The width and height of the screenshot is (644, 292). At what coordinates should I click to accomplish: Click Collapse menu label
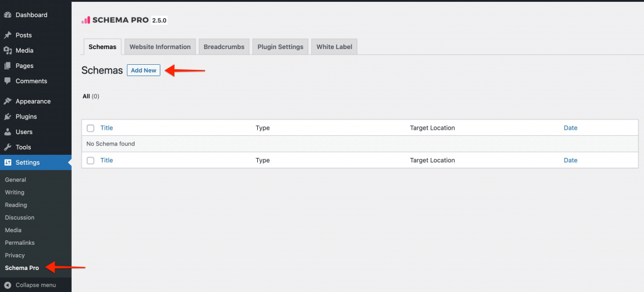(x=36, y=285)
